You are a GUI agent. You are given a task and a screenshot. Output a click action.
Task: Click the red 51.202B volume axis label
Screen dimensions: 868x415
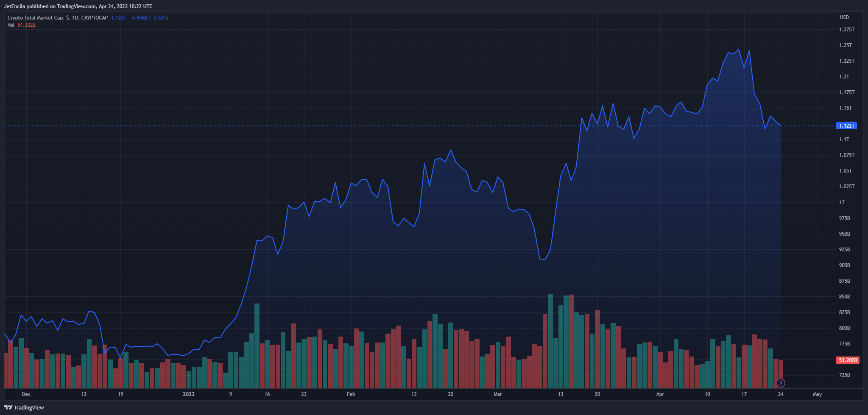point(848,360)
